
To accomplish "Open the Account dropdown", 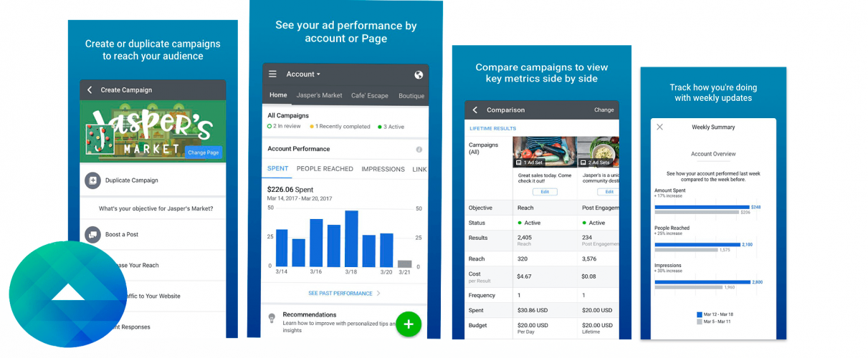I will click(x=303, y=74).
